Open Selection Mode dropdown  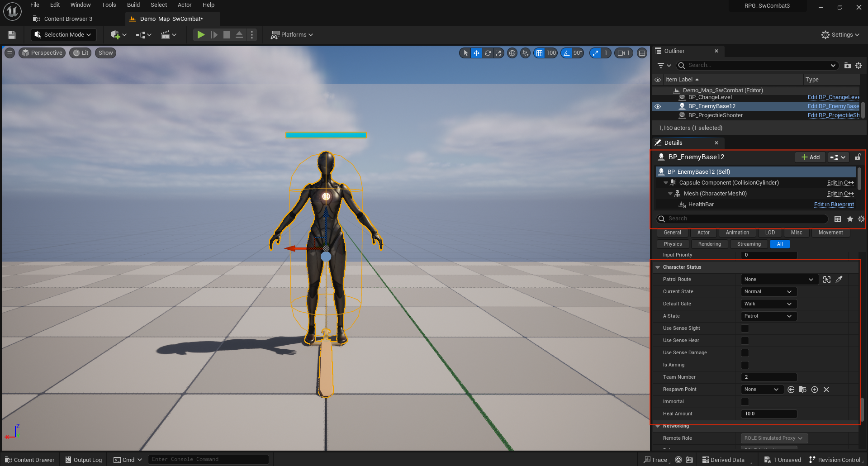pos(63,35)
